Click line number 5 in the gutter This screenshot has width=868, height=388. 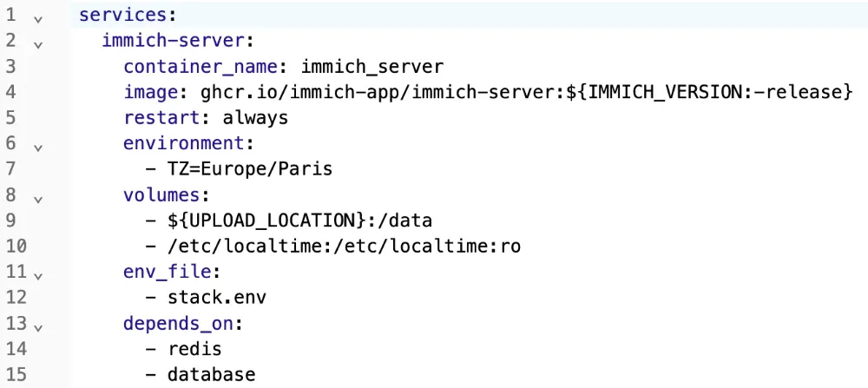click(11, 118)
